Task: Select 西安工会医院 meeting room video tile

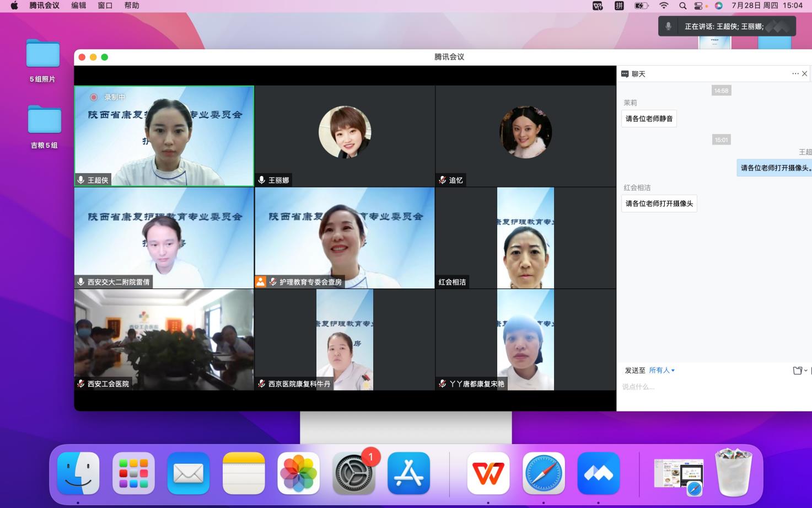Action: tap(164, 340)
